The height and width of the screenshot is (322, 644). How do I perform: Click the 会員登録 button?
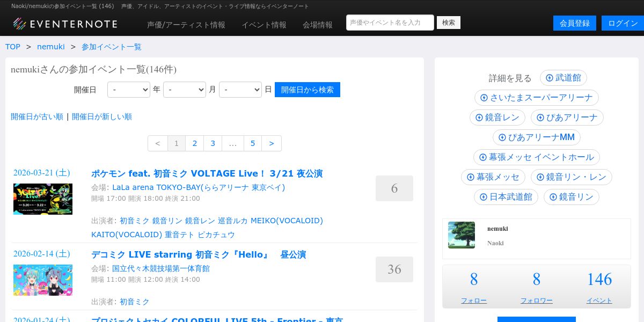point(575,23)
